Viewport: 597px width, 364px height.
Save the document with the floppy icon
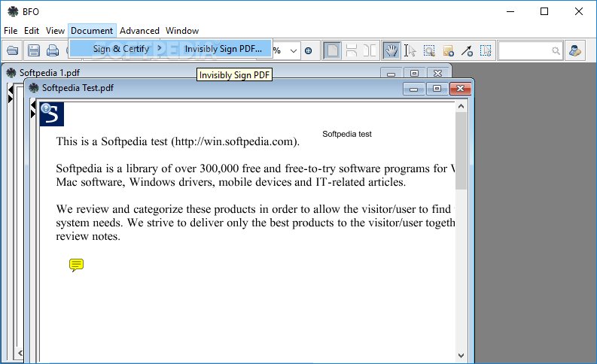coord(34,50)
